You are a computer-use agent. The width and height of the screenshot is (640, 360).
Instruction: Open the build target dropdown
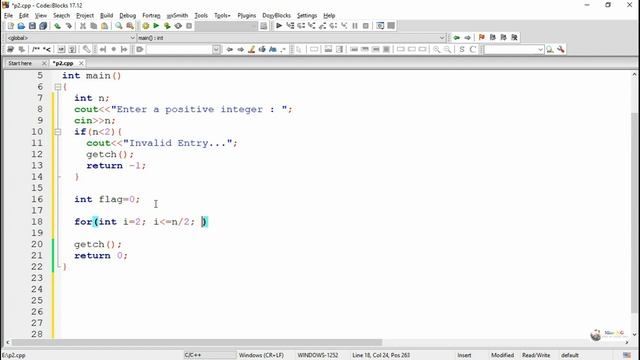point(227,26)
